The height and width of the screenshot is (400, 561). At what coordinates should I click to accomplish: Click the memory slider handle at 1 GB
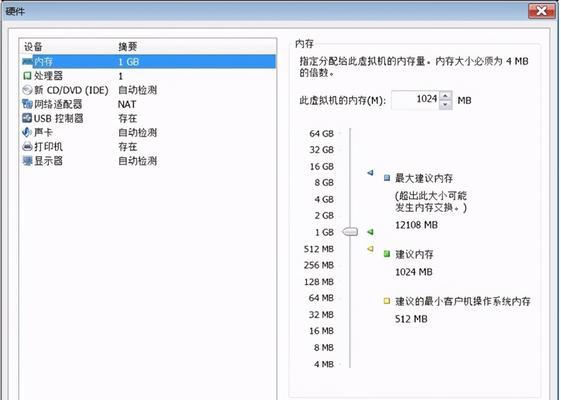(x=350, y=232)
